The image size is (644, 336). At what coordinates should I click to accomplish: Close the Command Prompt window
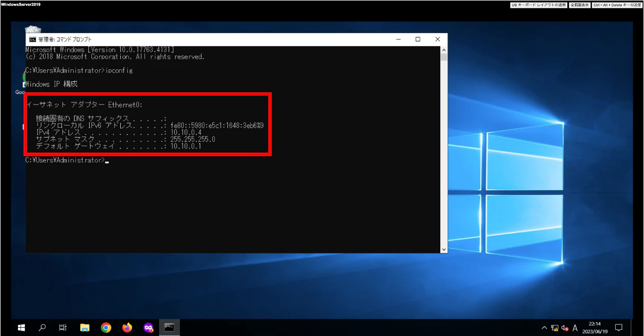point(438,39)
